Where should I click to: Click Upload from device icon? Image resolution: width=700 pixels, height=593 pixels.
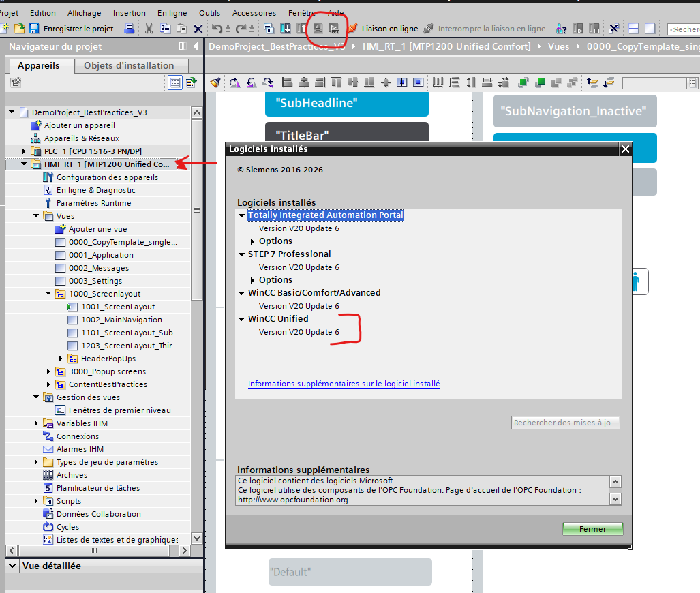[x=301, y=29]
